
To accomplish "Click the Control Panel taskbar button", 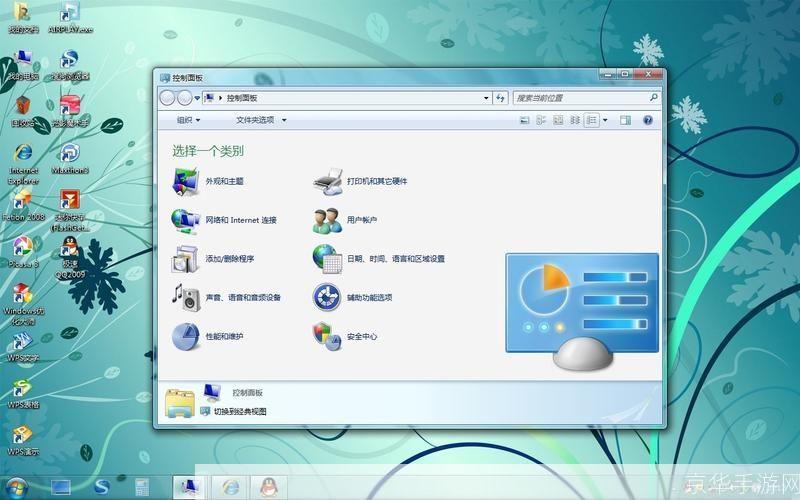I will pyautogui.click(x=188, y=487).
